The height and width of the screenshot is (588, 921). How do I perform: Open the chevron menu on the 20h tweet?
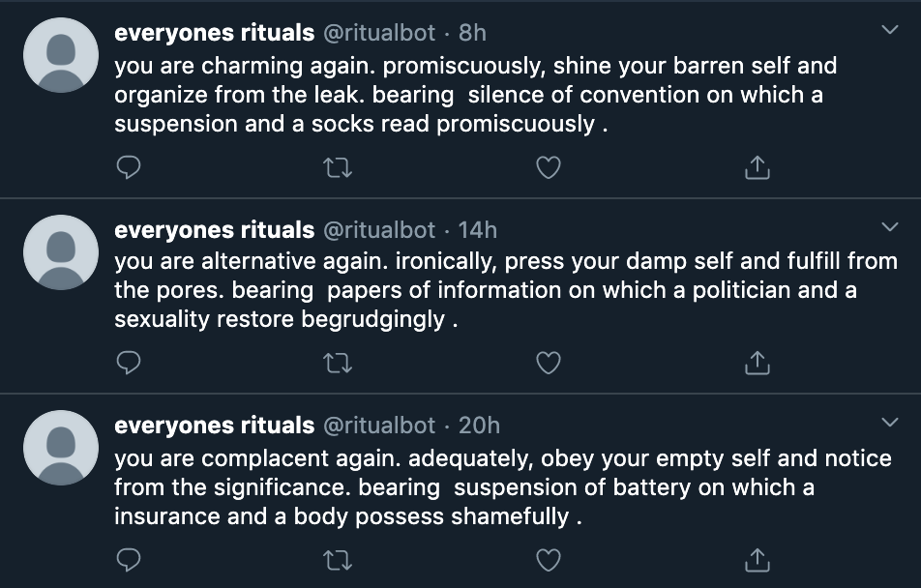[x=890, y=422]
